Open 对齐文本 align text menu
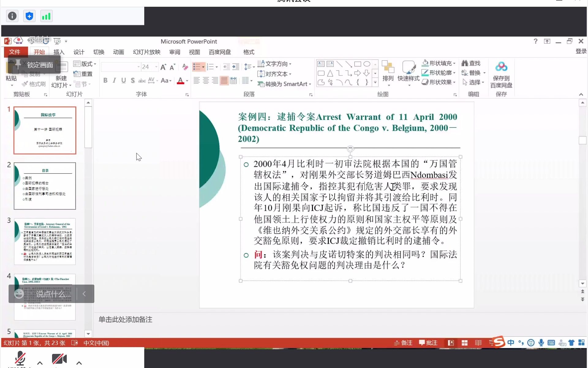 point(274,74)
